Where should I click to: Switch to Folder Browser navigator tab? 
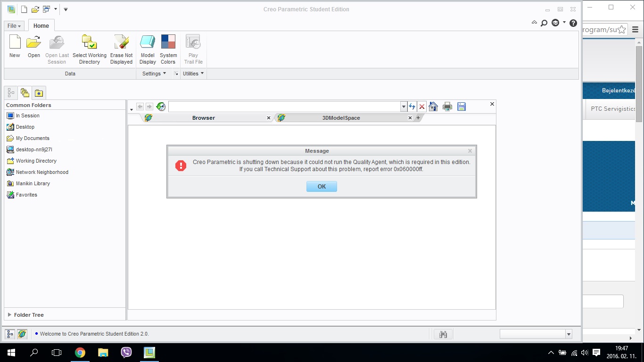click(25, 93)
